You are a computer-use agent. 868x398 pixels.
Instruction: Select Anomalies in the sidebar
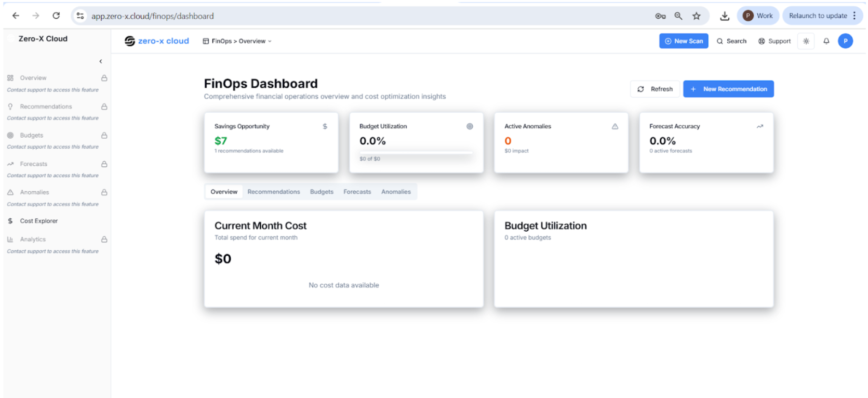click(34, 192)
